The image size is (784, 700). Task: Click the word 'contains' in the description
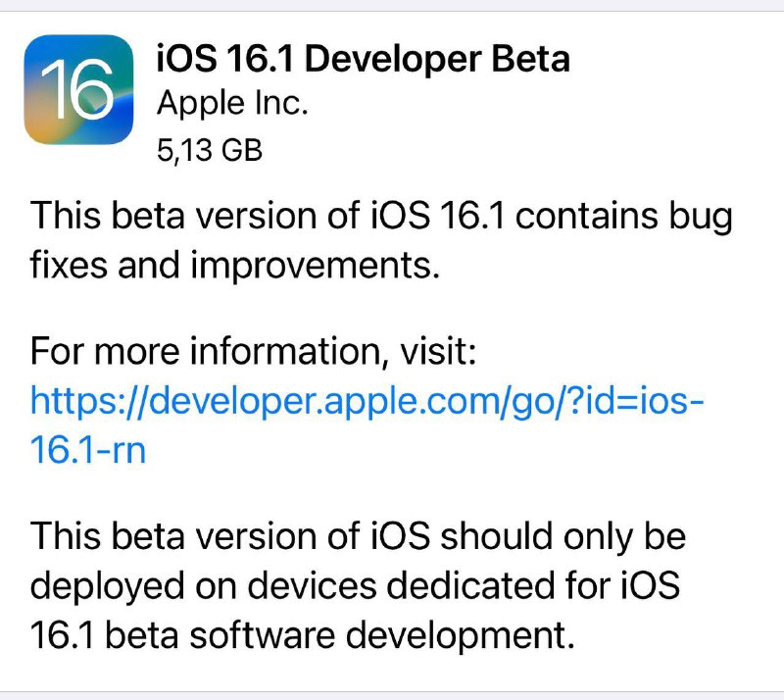pos(586,216)
